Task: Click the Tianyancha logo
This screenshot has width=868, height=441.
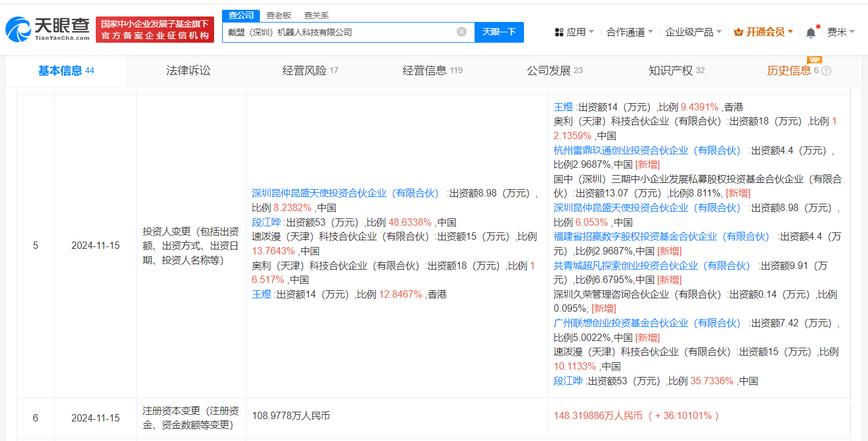Action: (48, 29)
